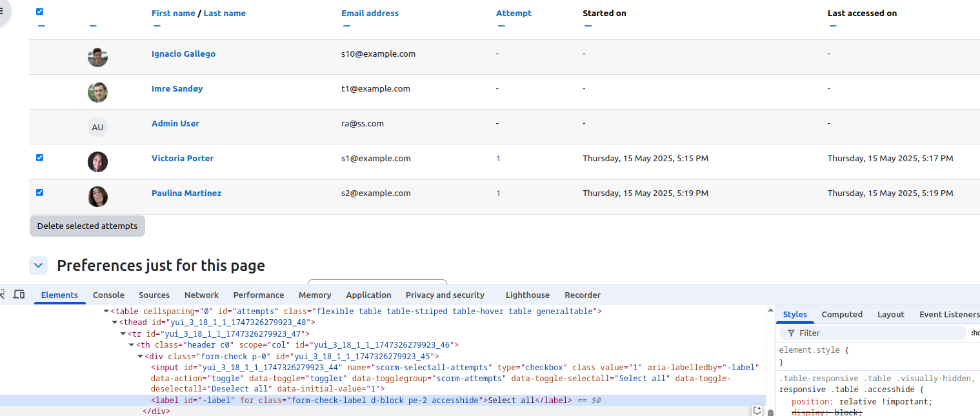Select the Computed sidebar tab
This screenshot has width=980, height=416.
pos(842,314)
